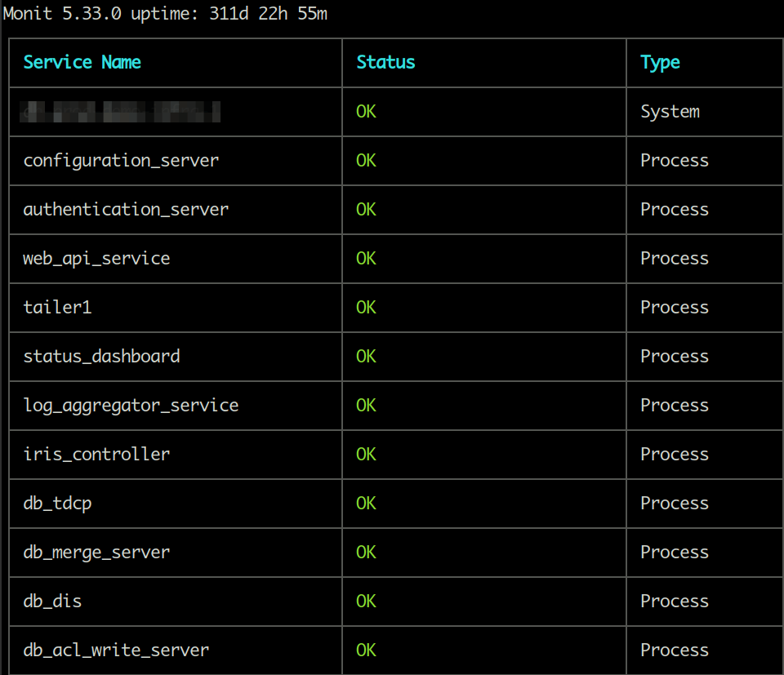Open the authentication_server service entry

[x=126, y=210]
